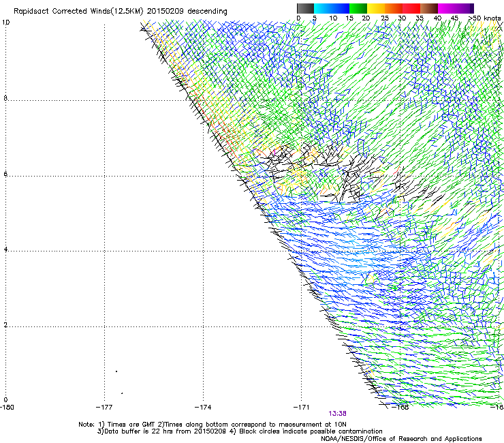
Task: Click the '10' legend tick label
Action: coord(333,18)
